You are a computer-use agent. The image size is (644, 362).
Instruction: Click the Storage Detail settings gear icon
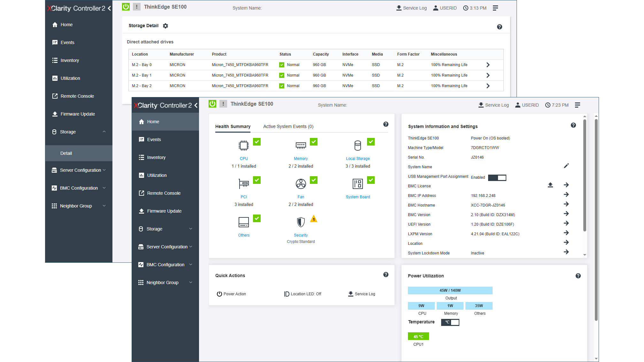tap(165, 26)
